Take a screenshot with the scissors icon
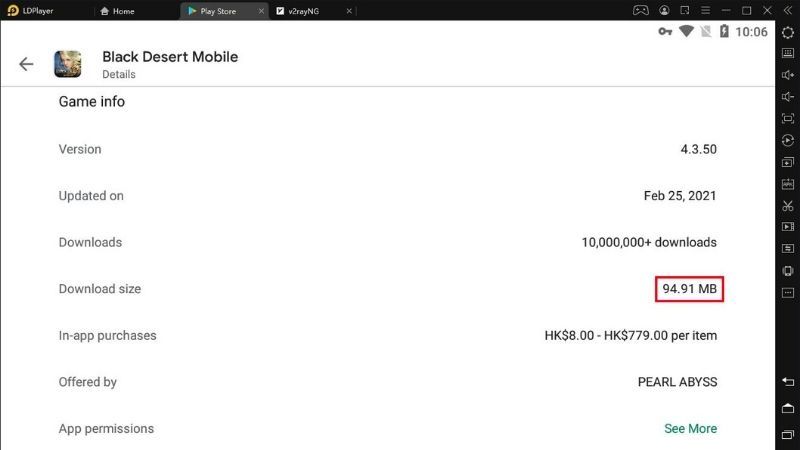 788,206
